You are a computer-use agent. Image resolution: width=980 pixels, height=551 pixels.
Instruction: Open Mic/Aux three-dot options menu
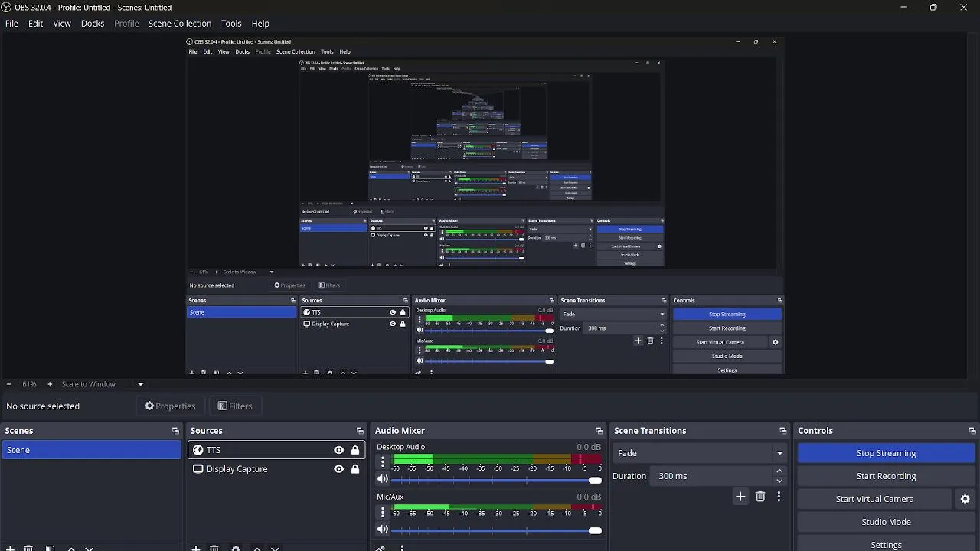pyautogui.click(x=383, y=512)
